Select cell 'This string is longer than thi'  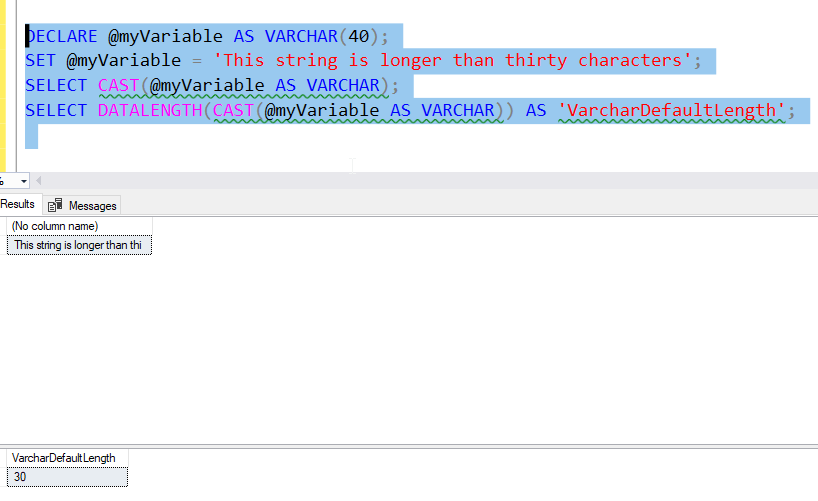coord(79,244)
